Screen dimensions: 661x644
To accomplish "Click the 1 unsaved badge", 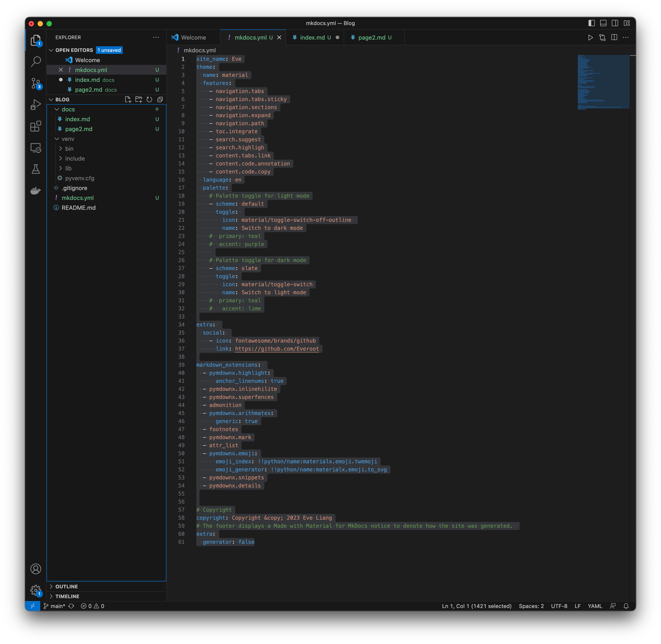I will 109,50.
